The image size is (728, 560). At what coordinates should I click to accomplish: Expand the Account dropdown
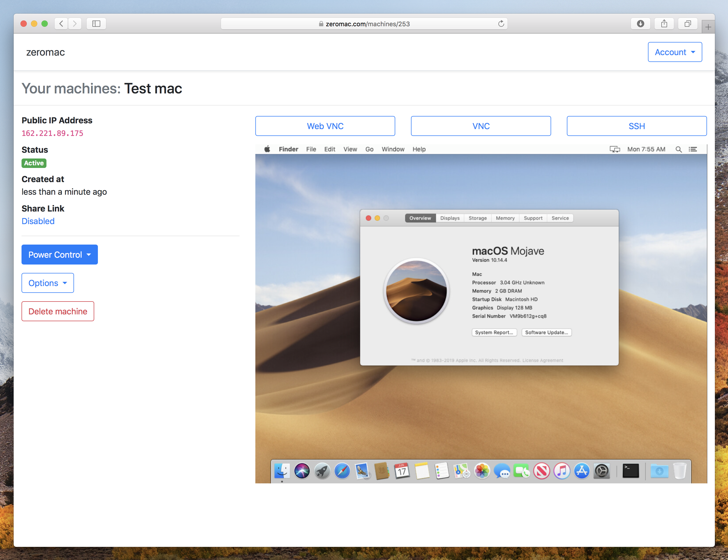click(675, 52)
